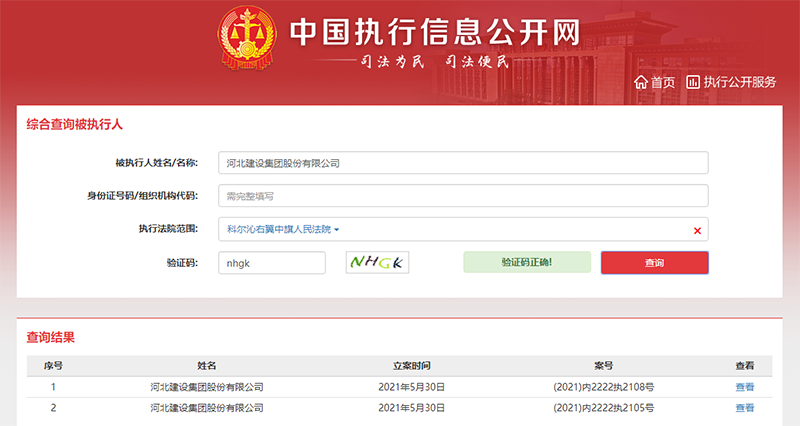Image resolution: width=800 pixels, height=426 pixels.
Task: Click the 中国执行信息公开网 site title
Action: coord(435,31)
